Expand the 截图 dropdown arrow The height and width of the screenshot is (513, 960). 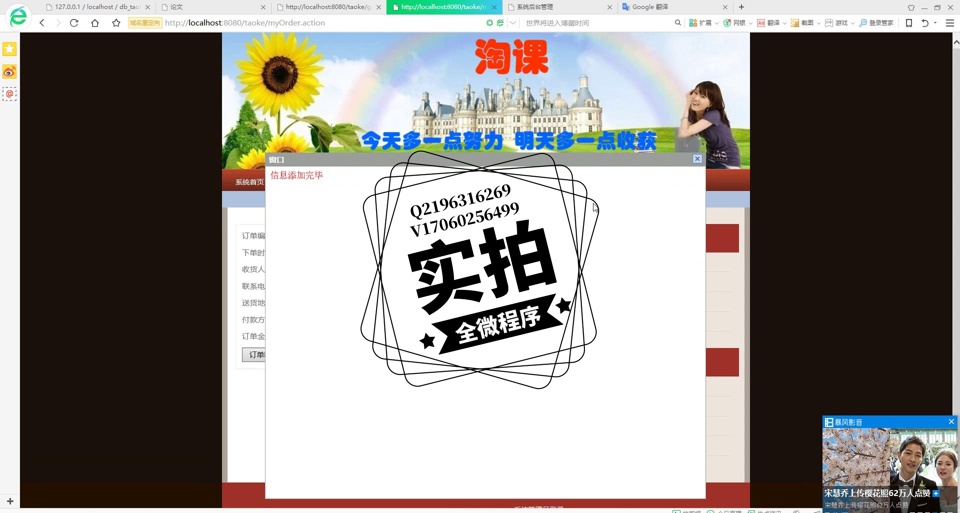(818, 23)
